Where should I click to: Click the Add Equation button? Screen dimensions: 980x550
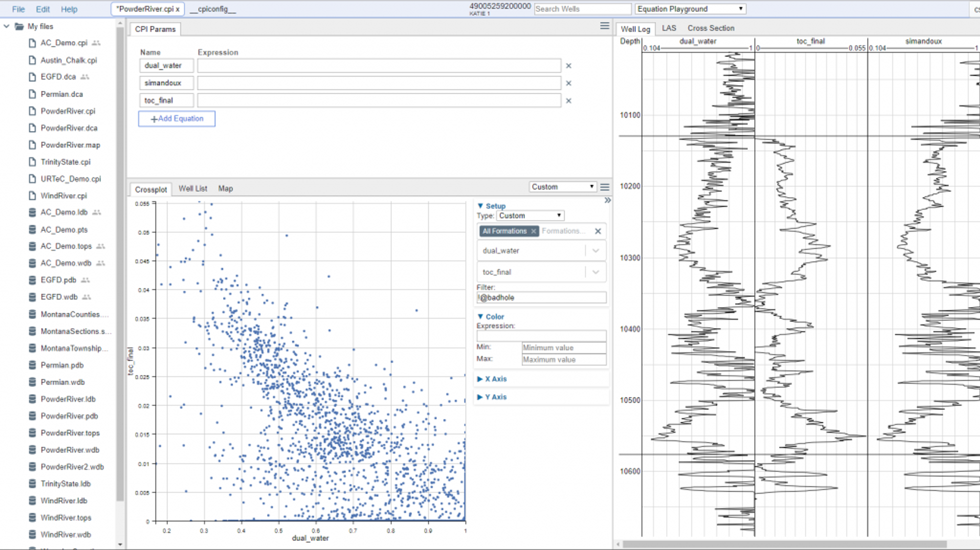point(177,119)
